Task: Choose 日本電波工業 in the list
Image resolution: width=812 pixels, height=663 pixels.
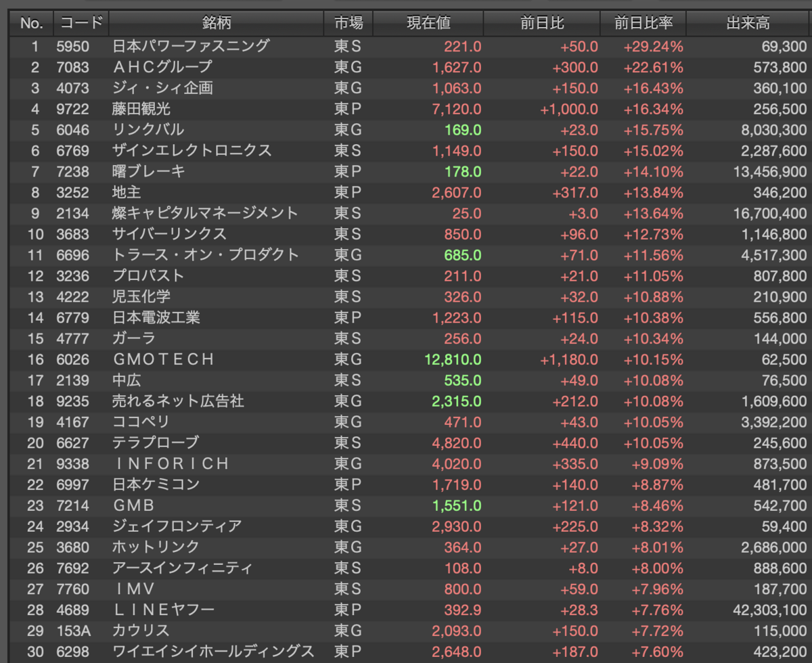Action: (x=156, y=317)
